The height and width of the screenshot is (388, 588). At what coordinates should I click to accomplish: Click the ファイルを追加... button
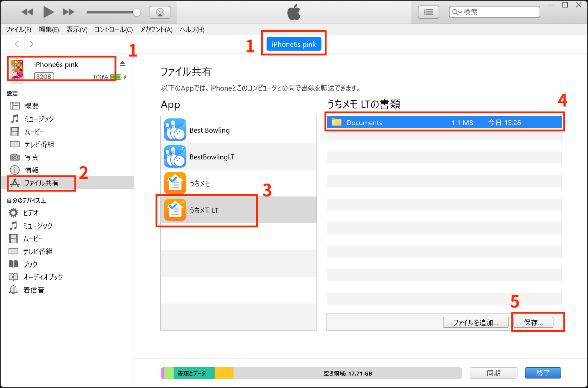pyautogui.click(x=476, y=322)
